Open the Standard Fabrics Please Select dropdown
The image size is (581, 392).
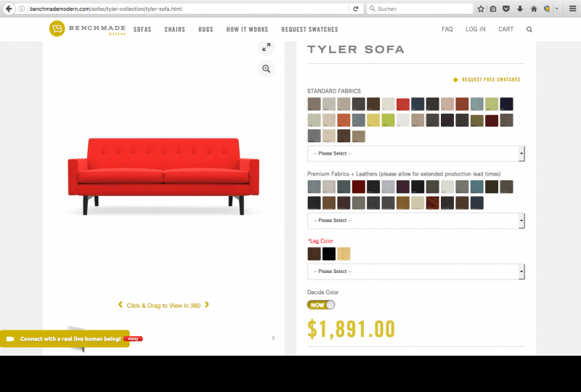pos(415,153)
